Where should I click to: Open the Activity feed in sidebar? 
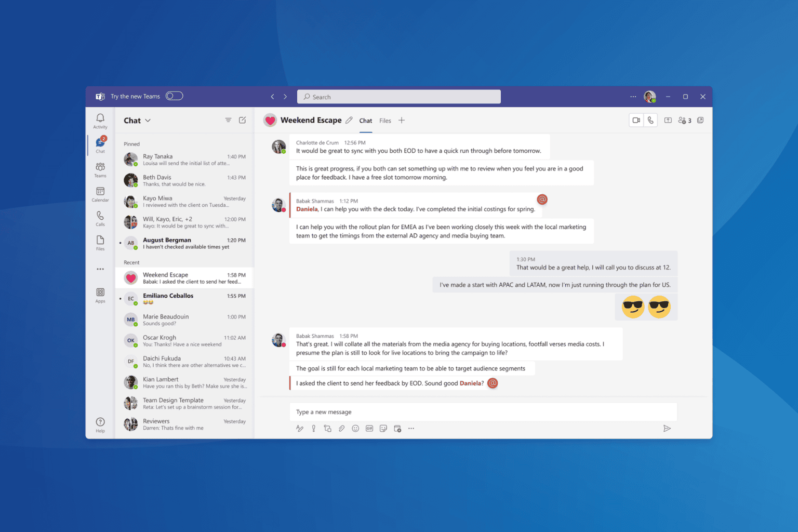point(100,121)
